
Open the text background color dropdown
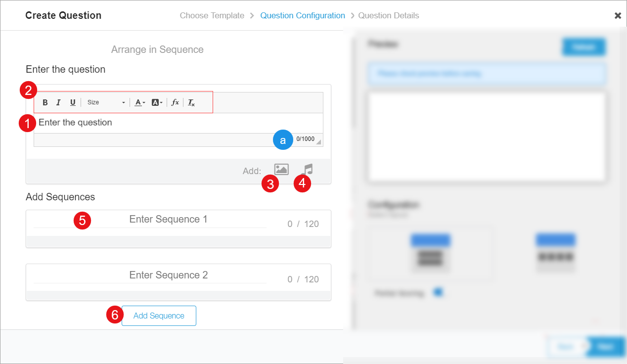pyautogui.click(x=157, y=102)
